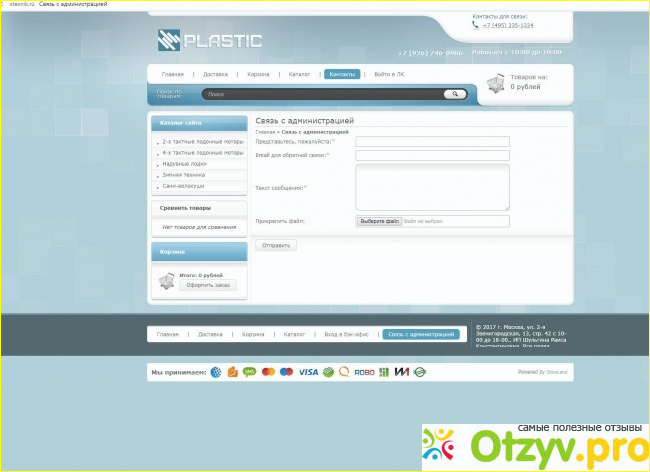
Task: Focus the Текст сообщения text area
Action: [432, 187]
